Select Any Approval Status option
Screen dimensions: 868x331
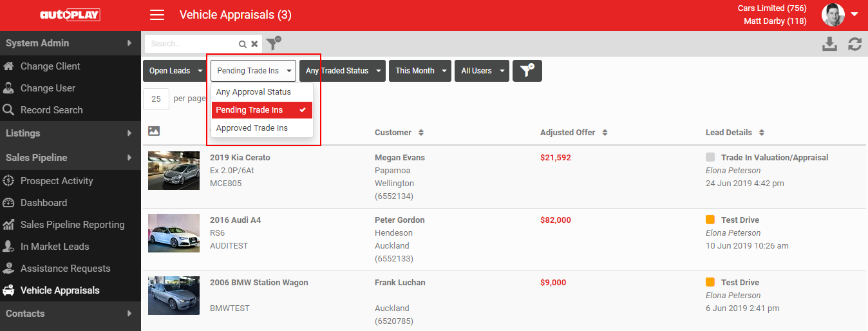pyautogui.click(x=262, y=92)
